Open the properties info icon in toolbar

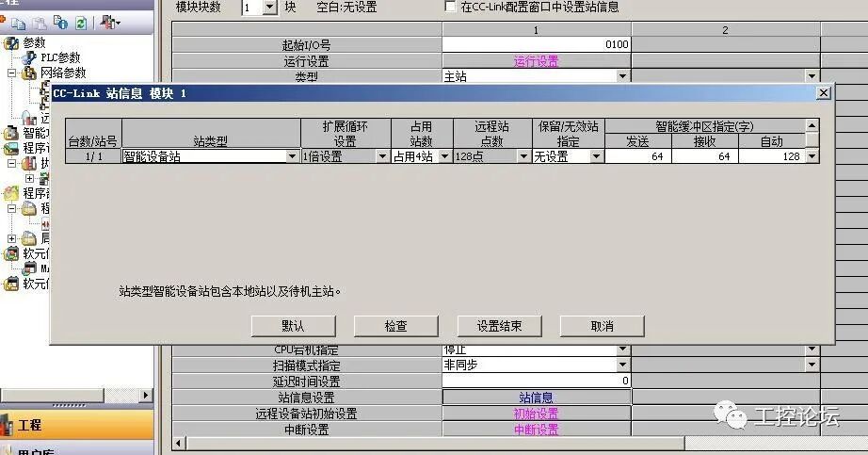[x=60, y=23]
